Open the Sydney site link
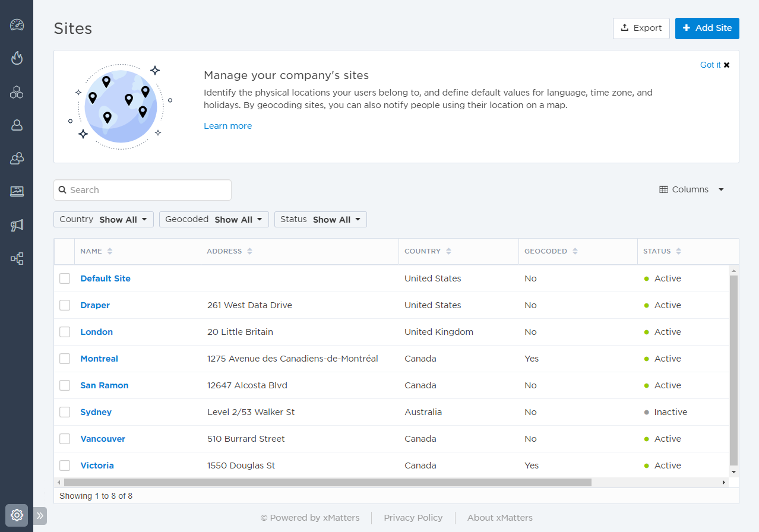Screen dimensions: 759x532 (96, 412)
